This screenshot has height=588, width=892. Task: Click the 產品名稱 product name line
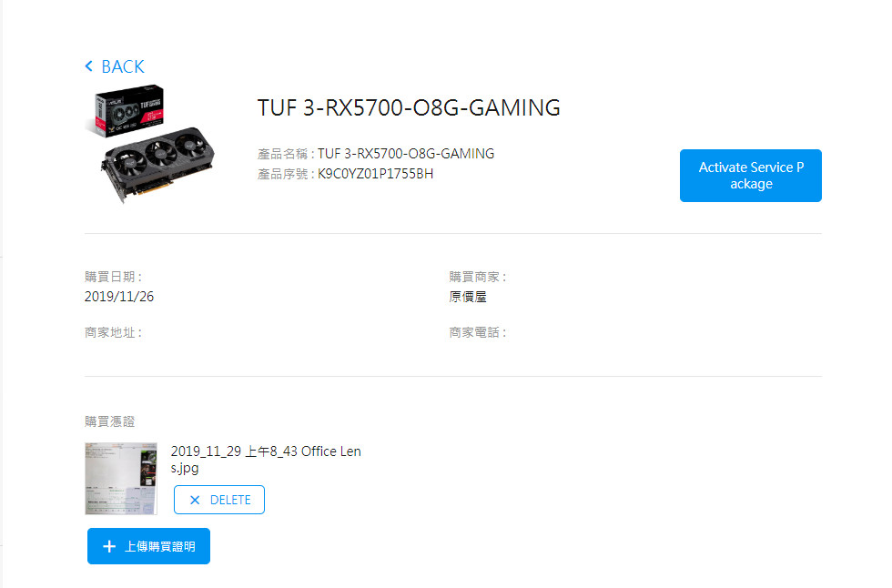pos(375,154)
